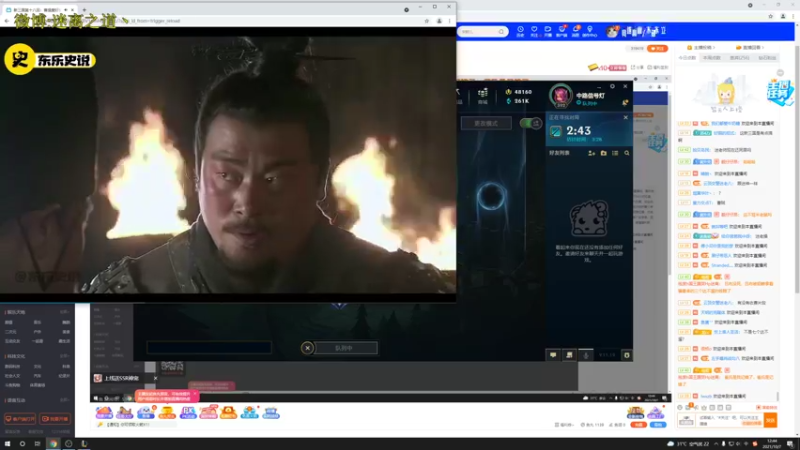Viewport: 800px width, 450px height.
Task: Click the front Chrome address bar
Action: tap(219, 21)
